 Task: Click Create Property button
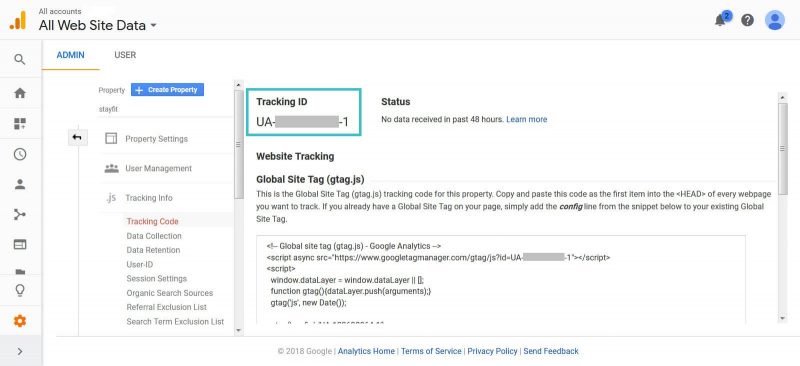pyautogui.click(x=167, y=90)
